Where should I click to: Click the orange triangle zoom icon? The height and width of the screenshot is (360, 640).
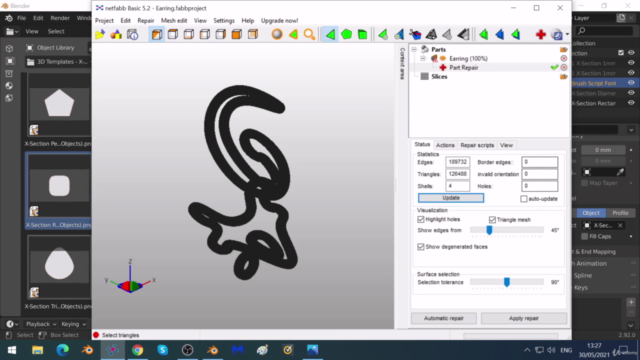(293, 35)
